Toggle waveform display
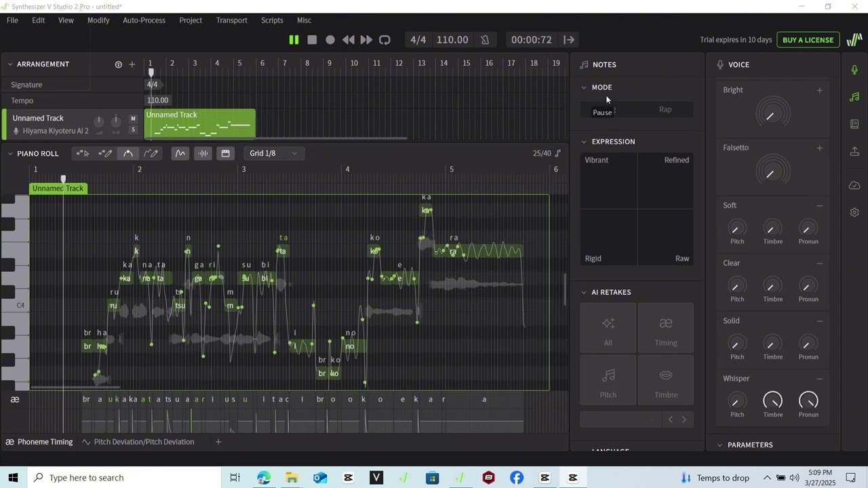868x488 pixels. (x=203, y=154)
